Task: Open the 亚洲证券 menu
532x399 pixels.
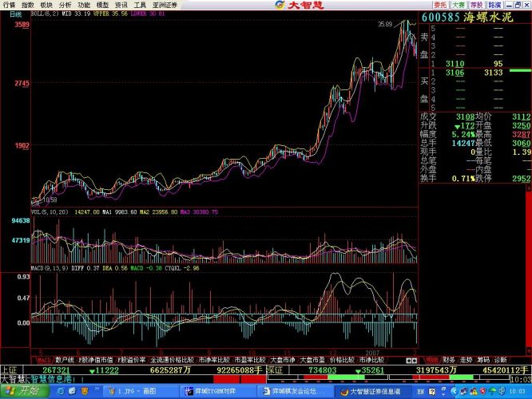Action: (165, 5)
